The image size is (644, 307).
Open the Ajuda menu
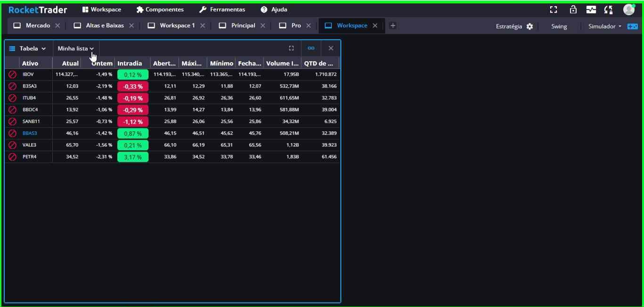274,9
